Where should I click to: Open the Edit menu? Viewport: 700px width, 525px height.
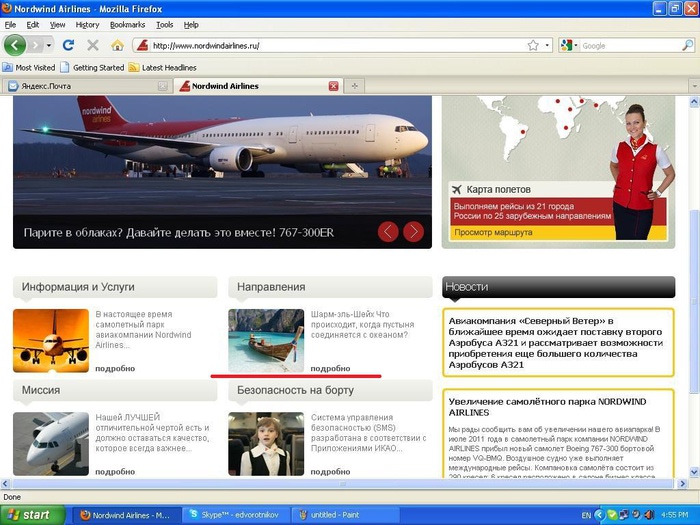[x=33, y=25]
